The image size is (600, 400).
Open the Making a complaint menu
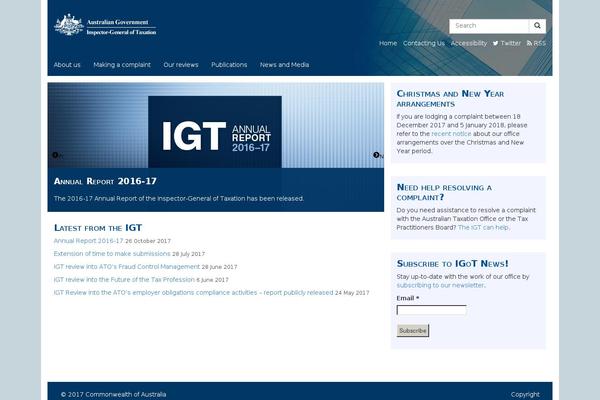122,65
